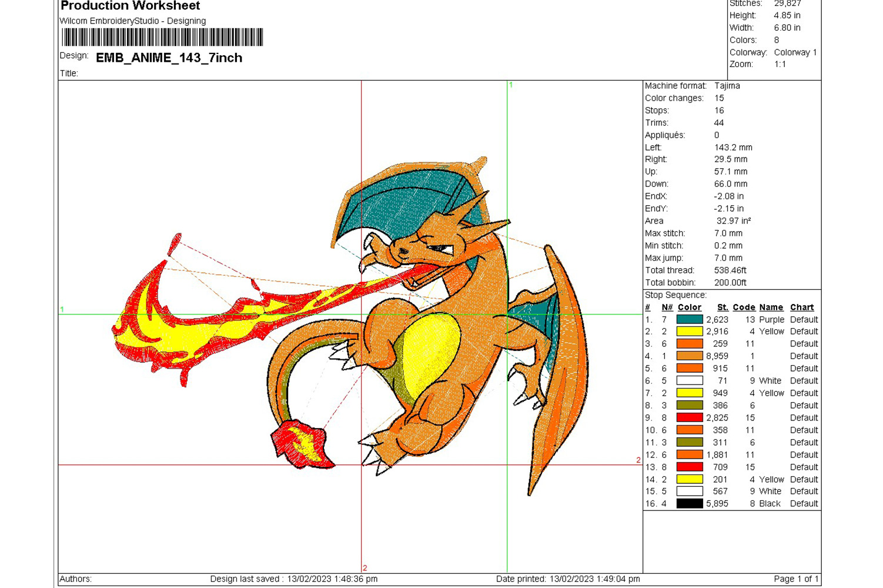Click the barcode under the worksheet title

(162, 38)
